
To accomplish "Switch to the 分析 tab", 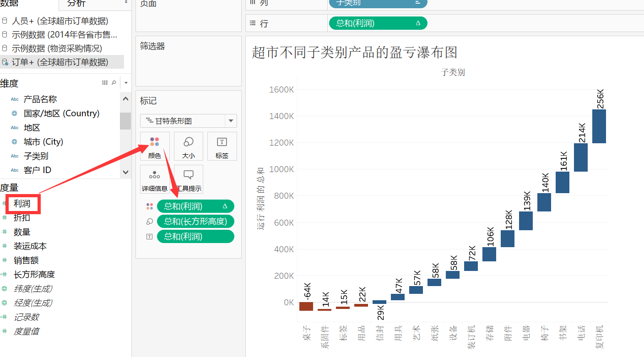I will 76,3.
